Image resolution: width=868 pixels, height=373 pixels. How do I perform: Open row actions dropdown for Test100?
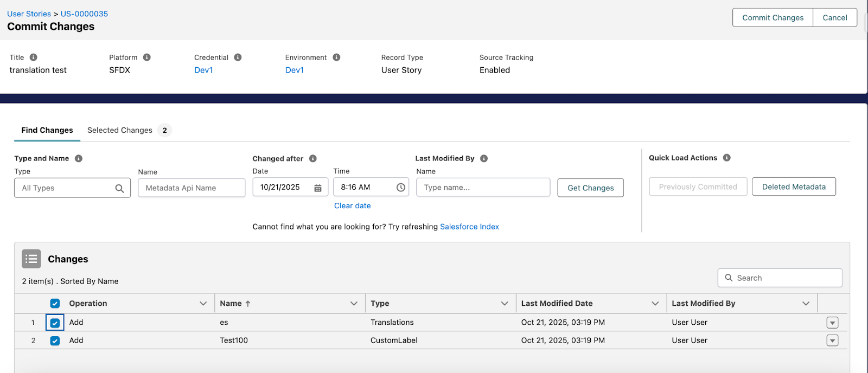pyautogui.click(x=832, y=340)
